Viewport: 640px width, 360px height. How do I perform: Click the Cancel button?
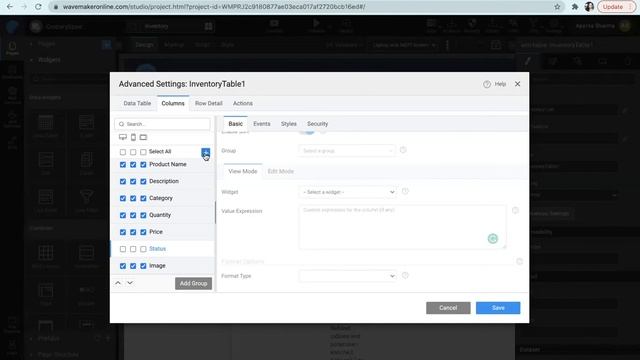[x=448, y=308]
